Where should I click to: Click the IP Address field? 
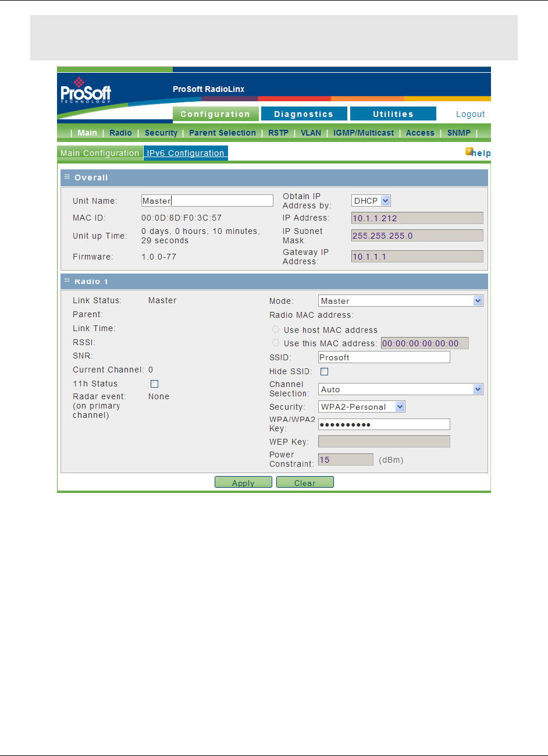[417, 218]
